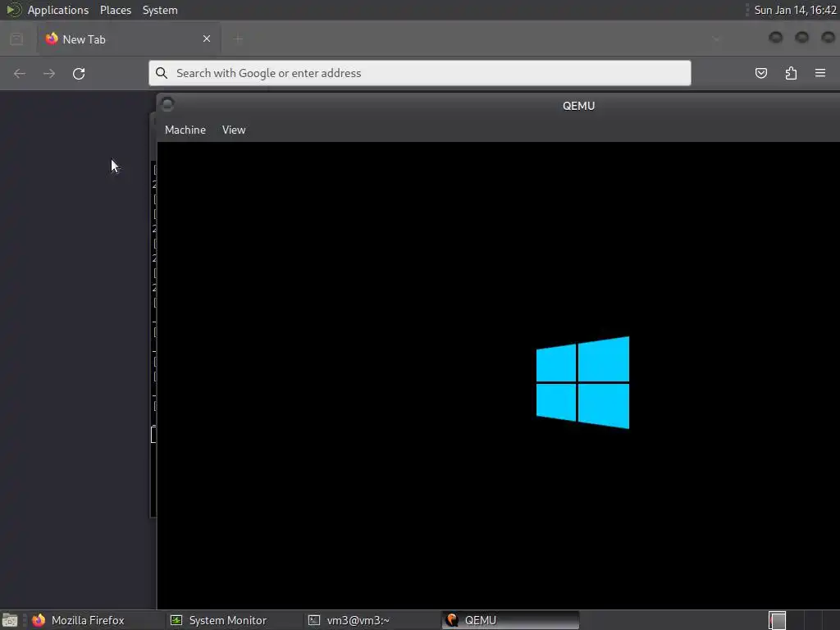
Task: Select the New Tab tab in Firefox
Action: tap(129, 39)
